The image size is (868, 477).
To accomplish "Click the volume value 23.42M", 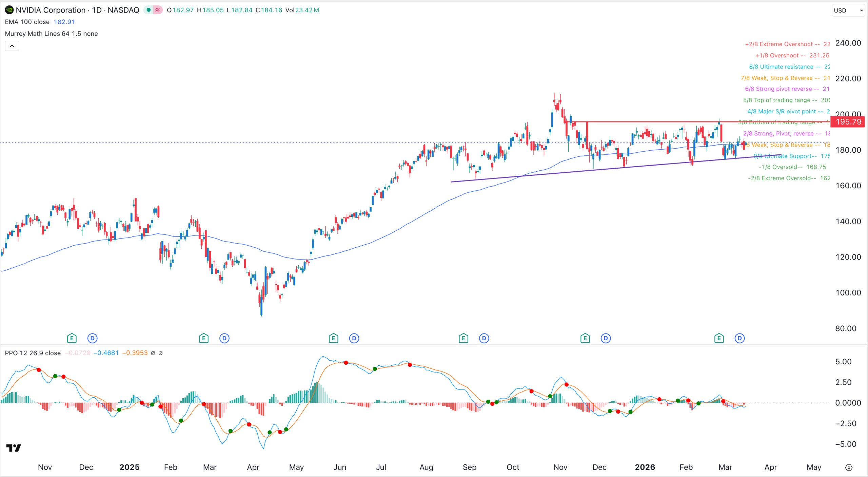I will pos(307,10).
